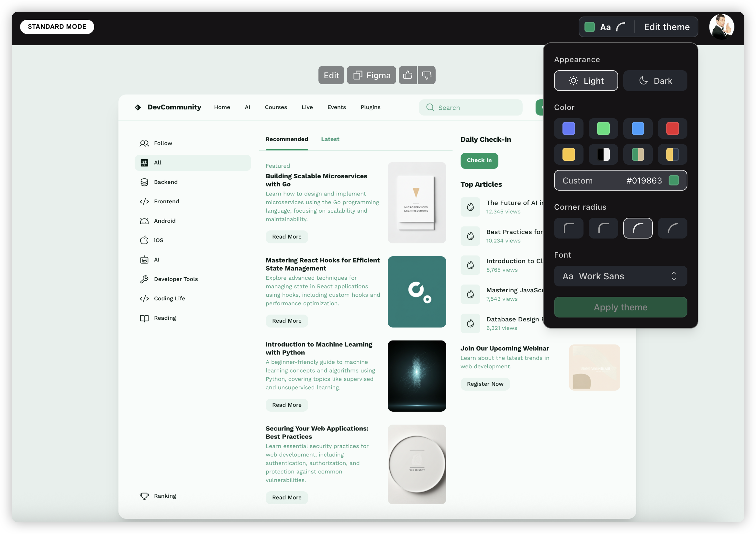Click the thumbs down icon
The width and height of the screenshot is (756, 534).
coord(427,75)
